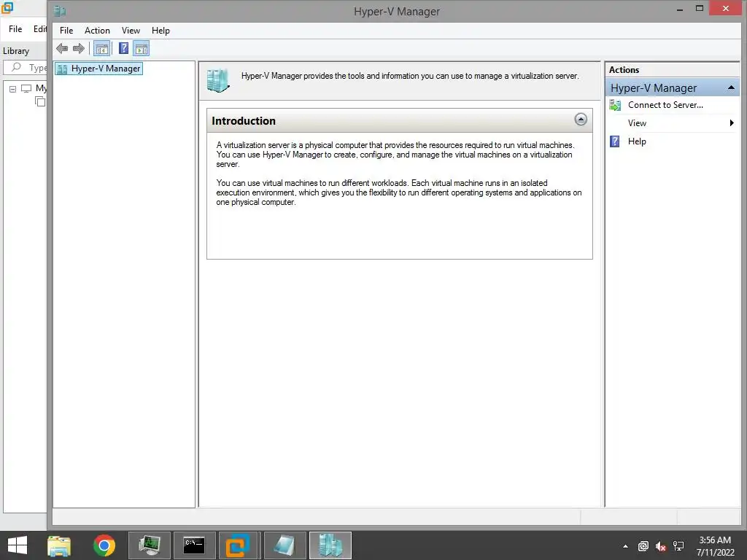Screen dimensions: 747x560
Task: Close the Hyper-V Manager window
Action: coord(726,8)
